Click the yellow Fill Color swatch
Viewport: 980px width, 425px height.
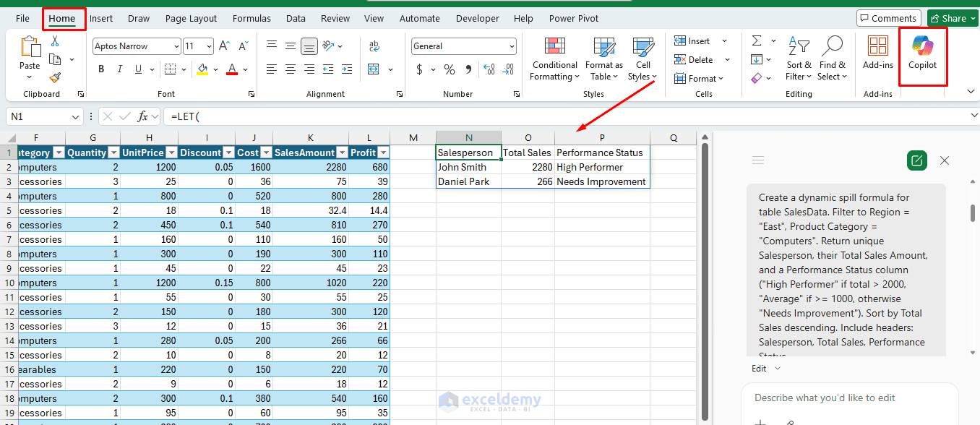tap(202, 69)
